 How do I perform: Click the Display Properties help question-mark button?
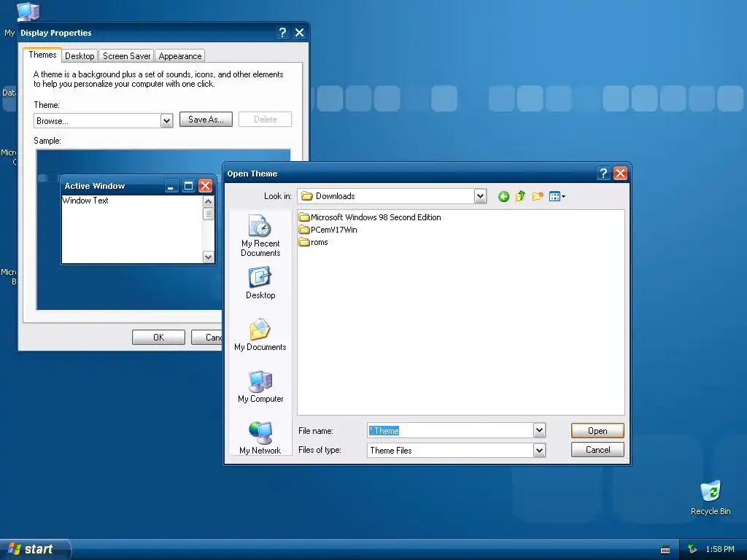coord(282,32)
